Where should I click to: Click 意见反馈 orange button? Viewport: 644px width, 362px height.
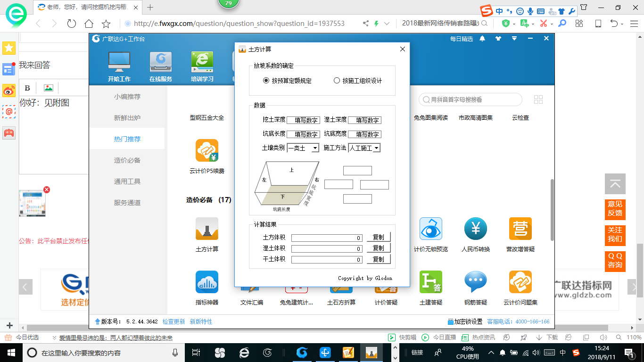[615, 209]
